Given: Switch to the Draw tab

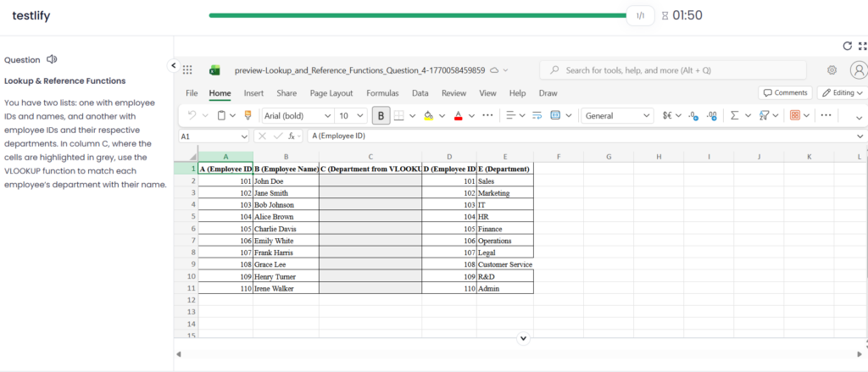Looking at the screenshot, I should 548,93.
